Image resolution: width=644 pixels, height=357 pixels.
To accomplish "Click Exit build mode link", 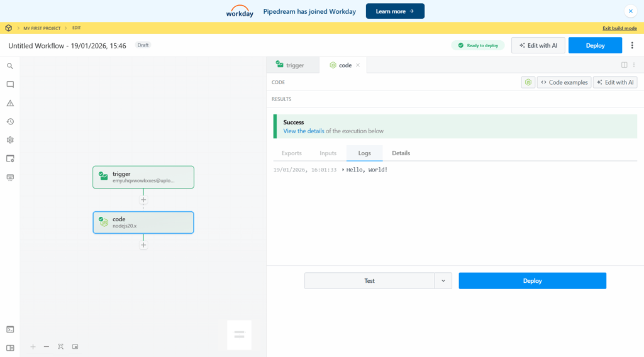I will coord(619,28).
